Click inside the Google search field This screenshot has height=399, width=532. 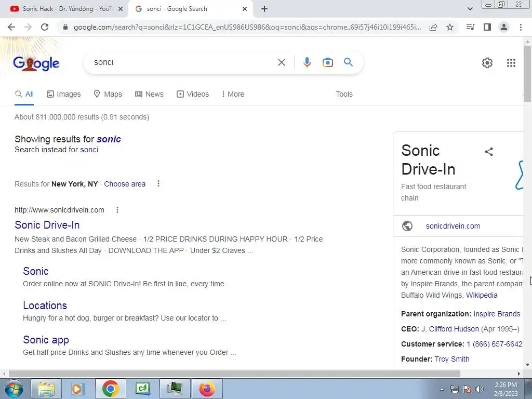(183, 62)
